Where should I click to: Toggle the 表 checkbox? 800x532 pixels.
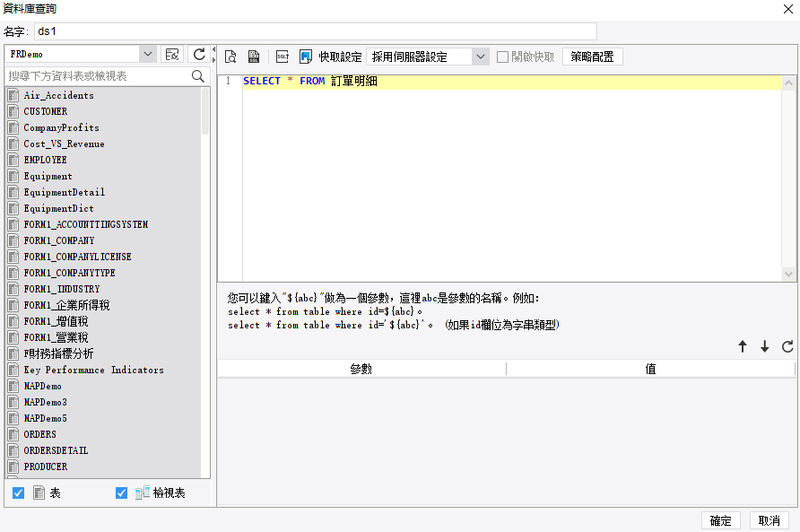(18, 493)
